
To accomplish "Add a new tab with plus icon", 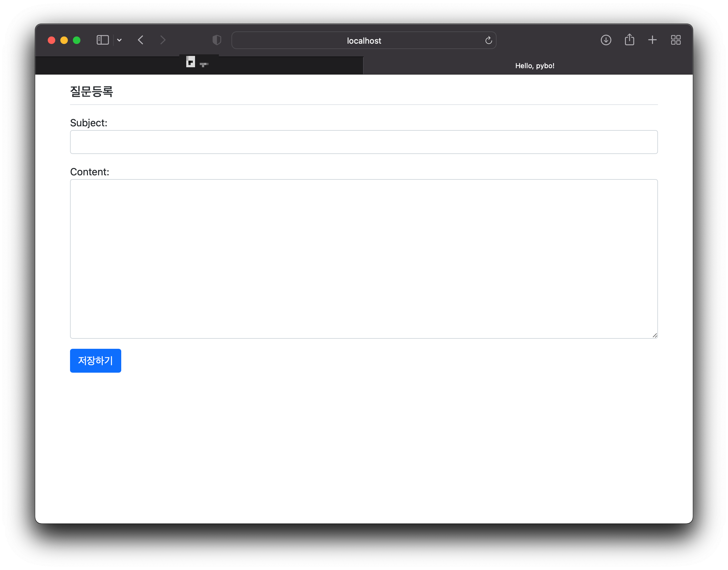I will pos(652,40).
